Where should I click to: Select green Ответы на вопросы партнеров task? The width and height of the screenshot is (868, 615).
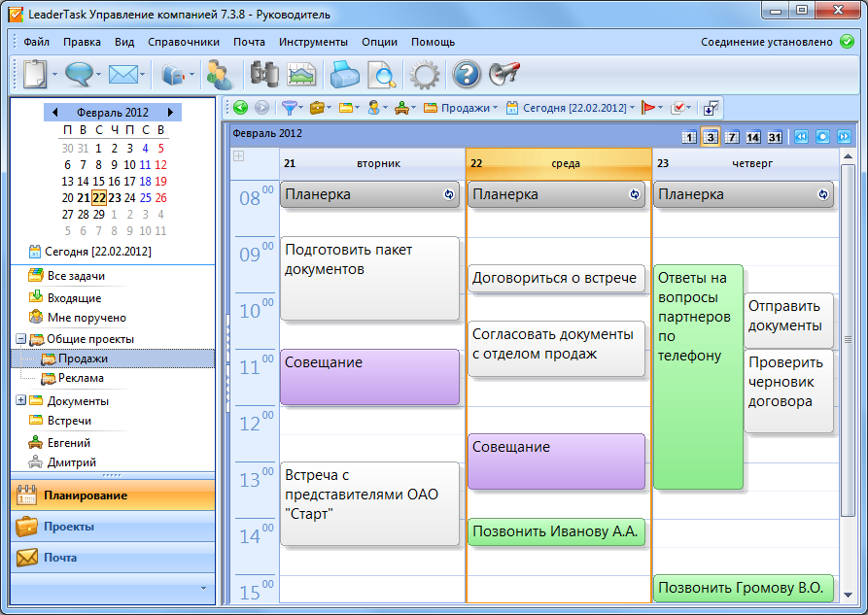pos(698,377)
